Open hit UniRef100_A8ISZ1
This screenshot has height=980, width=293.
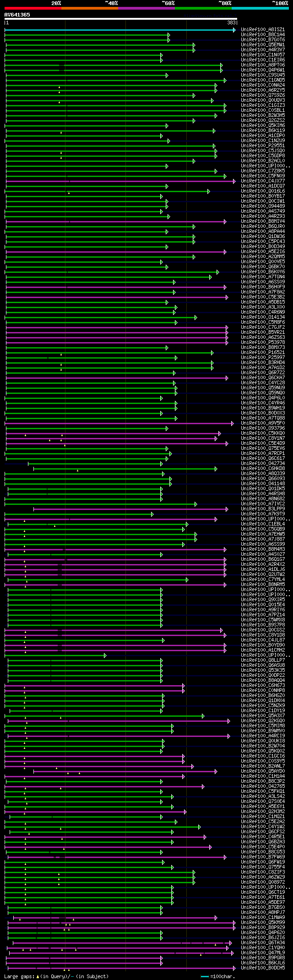point(263,30)
